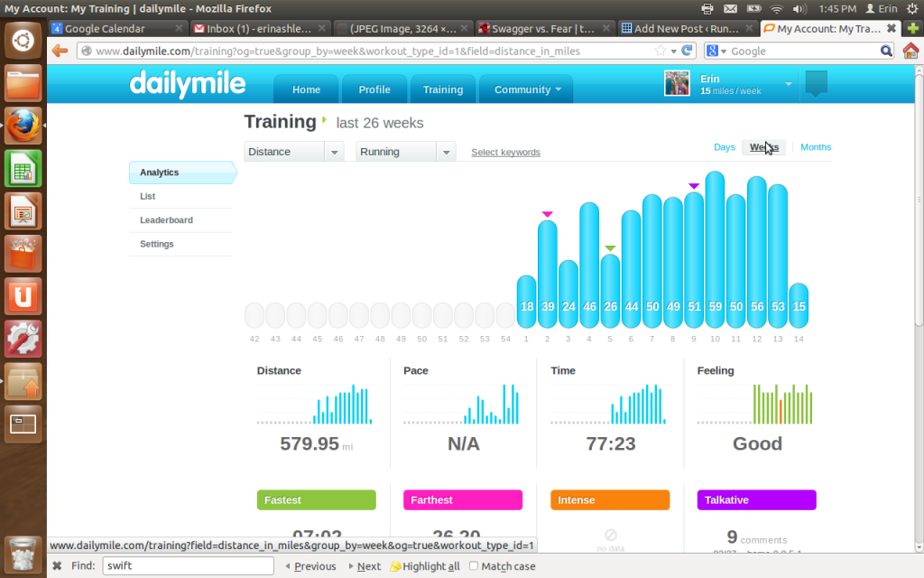Open the URL bar history dropdown arrow

(673, 51)
